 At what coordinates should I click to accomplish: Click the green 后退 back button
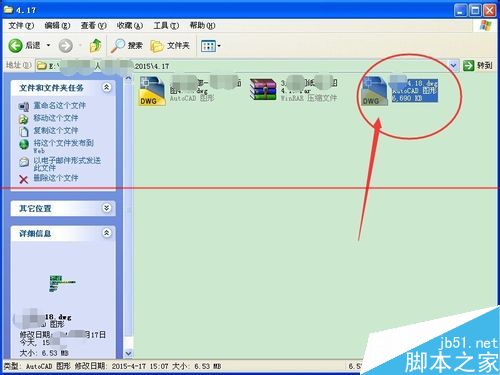click(x=24, y=46)
